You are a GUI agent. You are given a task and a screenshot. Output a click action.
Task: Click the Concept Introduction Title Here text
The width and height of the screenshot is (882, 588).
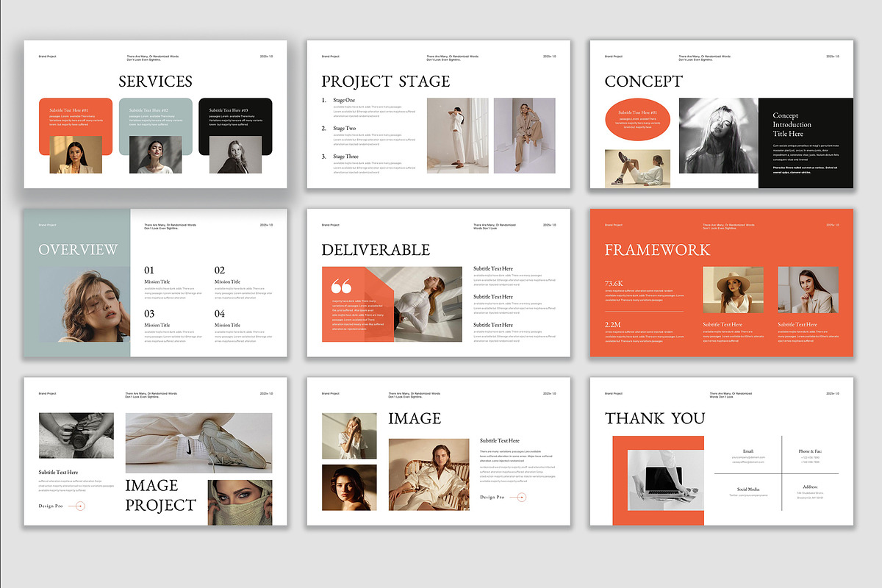(x=792, y=125)
